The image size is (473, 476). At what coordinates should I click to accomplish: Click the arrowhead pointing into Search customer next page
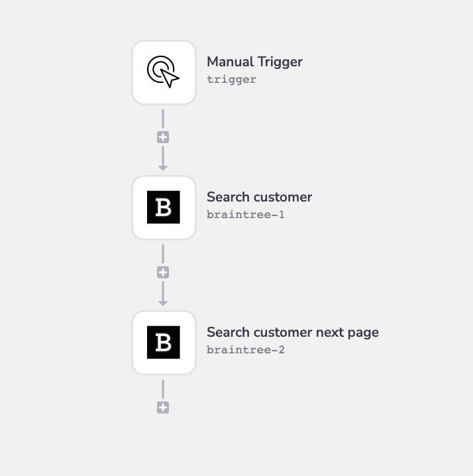pos(163,302)
